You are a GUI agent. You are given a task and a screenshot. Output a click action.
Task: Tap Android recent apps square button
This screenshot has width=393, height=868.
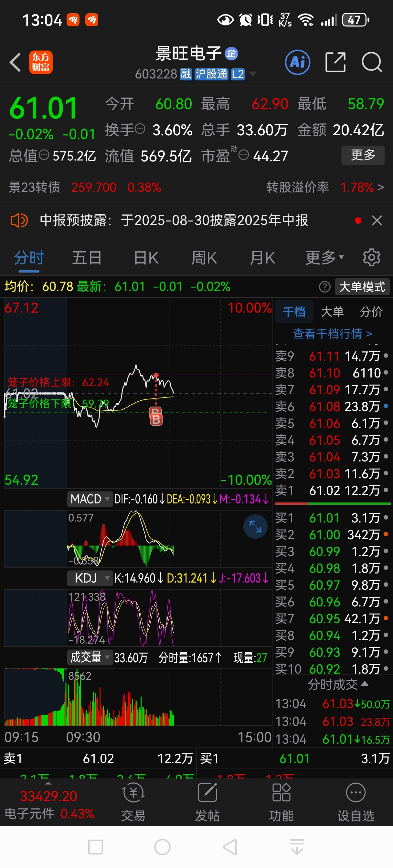tap(95, 847)
